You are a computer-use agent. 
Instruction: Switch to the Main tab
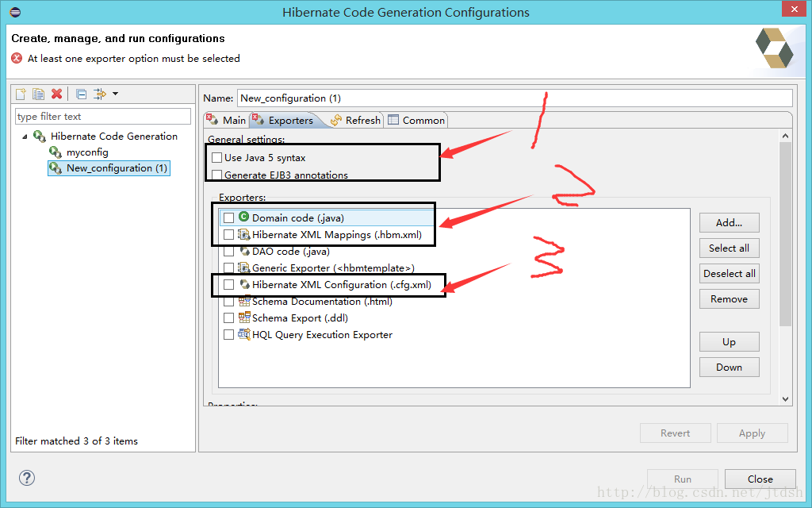[x=227, y=120]
